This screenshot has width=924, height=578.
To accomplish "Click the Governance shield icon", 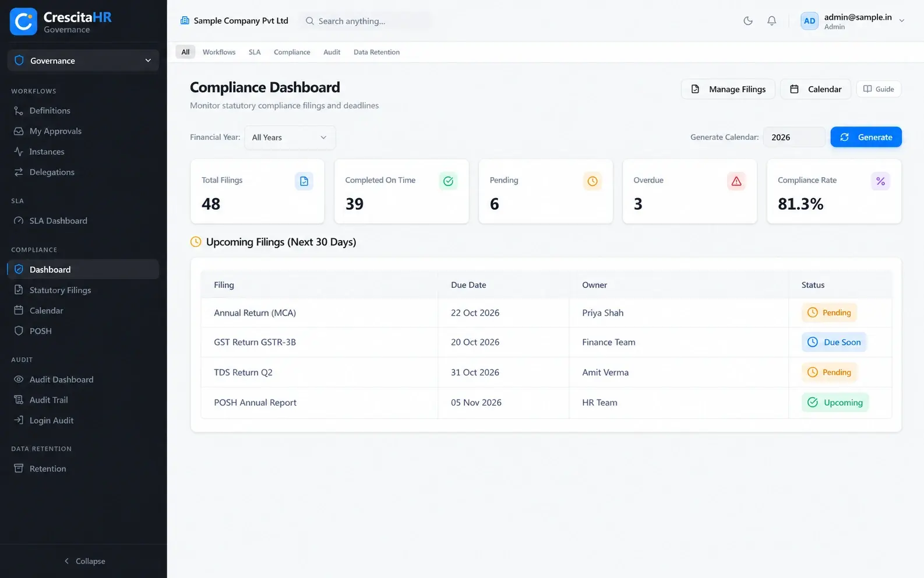I will pyautogui.click(x=19, y=61).
